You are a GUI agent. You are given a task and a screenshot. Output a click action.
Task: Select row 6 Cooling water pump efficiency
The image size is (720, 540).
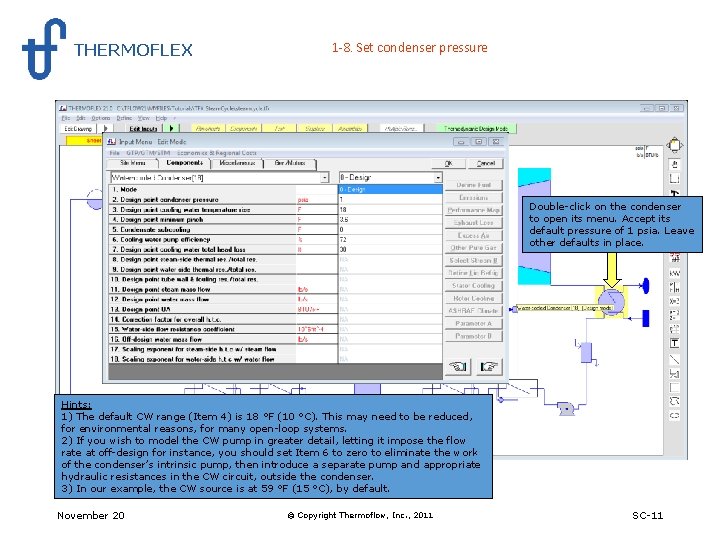(x=223, y=240)
